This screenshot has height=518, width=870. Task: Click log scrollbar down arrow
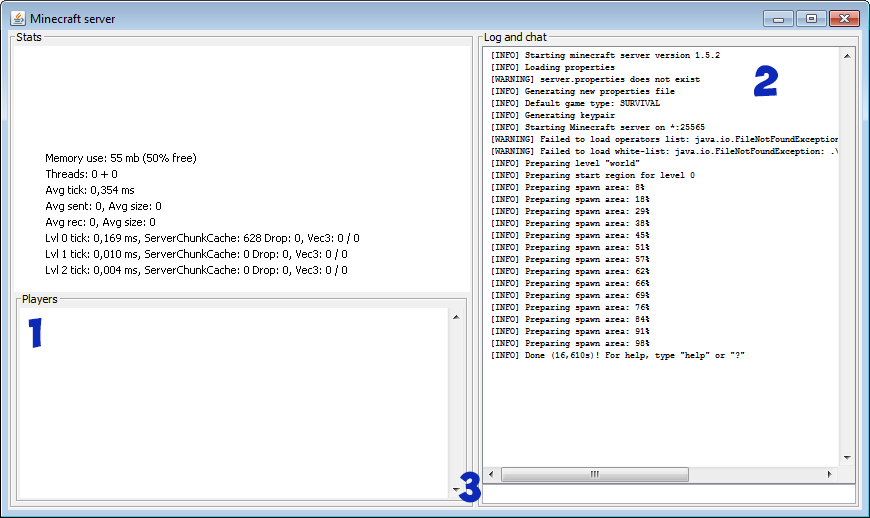click(847, 458)
